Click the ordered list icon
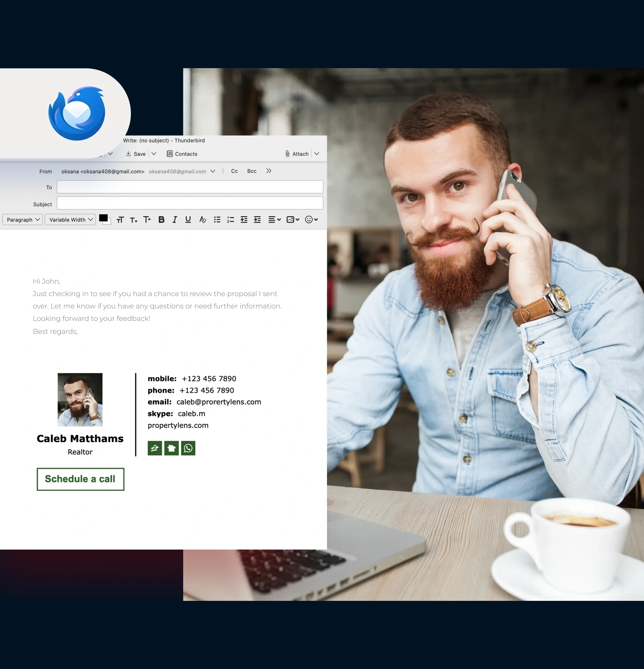Screen dimensions: 644x669 click(x=230, y=219)
